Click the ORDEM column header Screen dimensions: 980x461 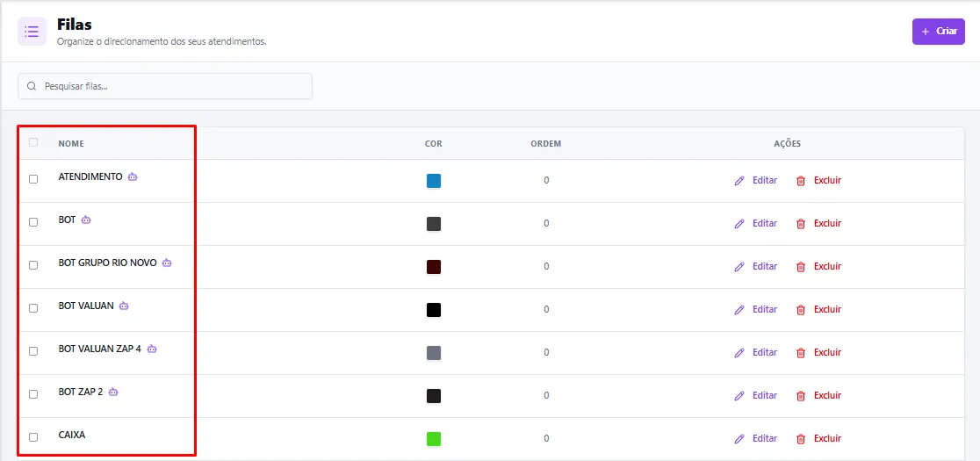(x=546, y=144)
